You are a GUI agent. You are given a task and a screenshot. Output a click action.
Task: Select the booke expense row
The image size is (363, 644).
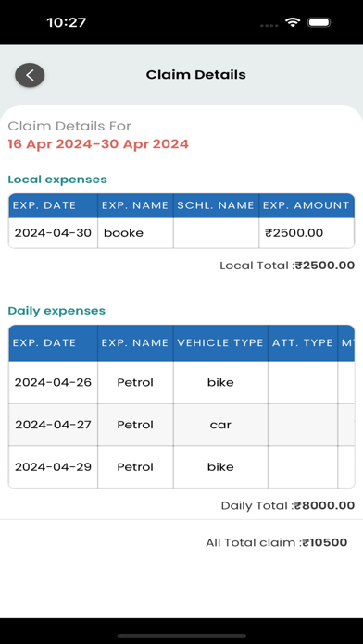181,233
